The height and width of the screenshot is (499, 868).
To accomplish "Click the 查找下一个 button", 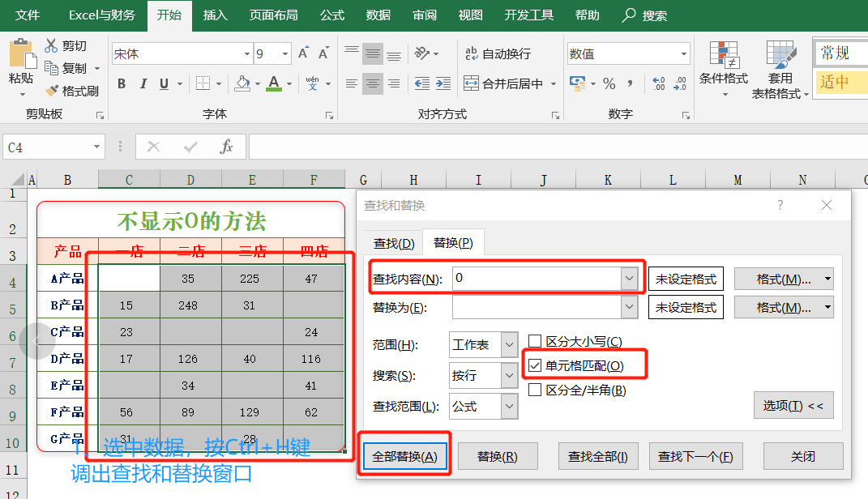I will (695, 456).
